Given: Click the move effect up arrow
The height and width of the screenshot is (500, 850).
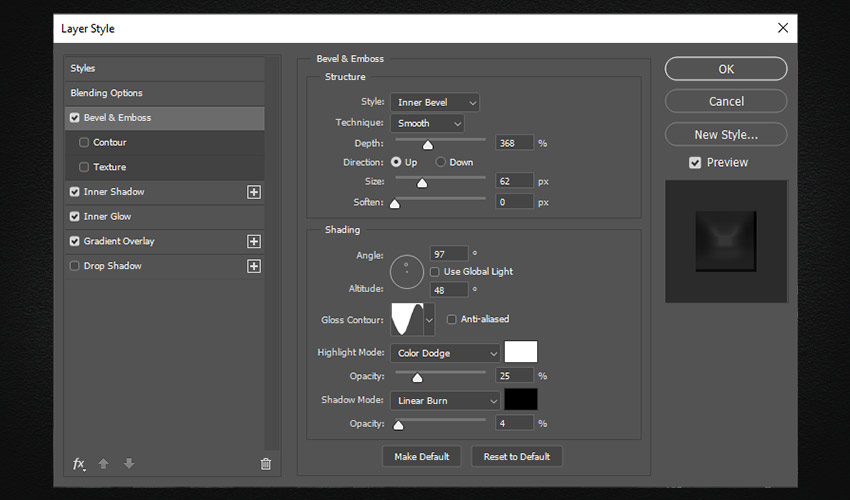Looking at the screenshot, I should pos(103,463).
